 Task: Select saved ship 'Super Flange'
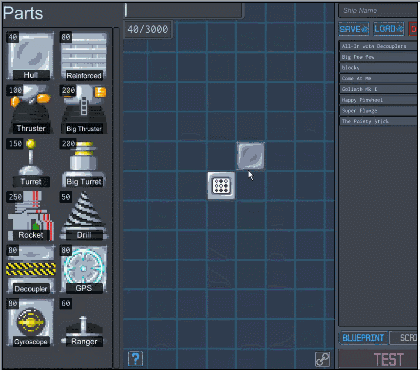379,110
